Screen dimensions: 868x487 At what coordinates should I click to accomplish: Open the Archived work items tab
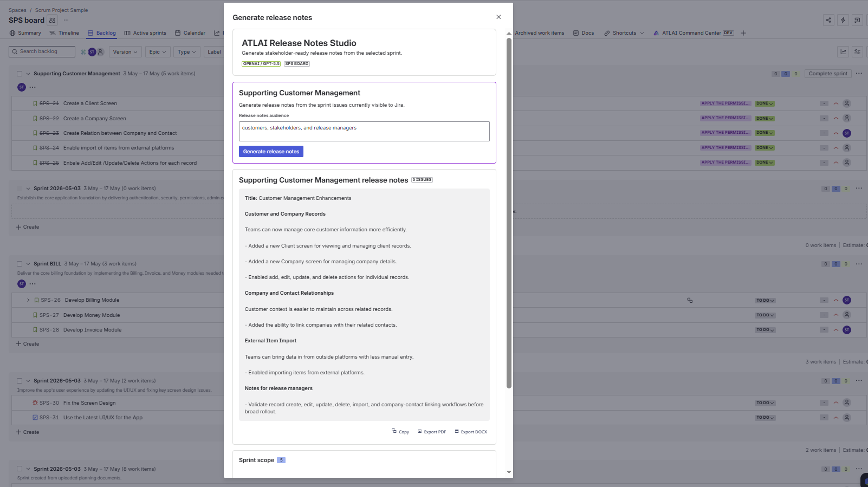pyautogui.click(x=539, y=33)
